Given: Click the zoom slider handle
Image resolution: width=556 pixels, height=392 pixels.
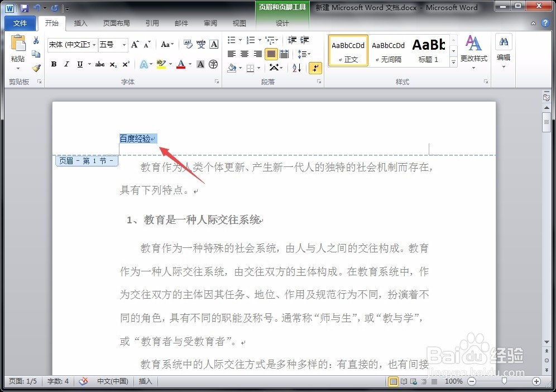Looking at the screenshot, I should 504,381.
